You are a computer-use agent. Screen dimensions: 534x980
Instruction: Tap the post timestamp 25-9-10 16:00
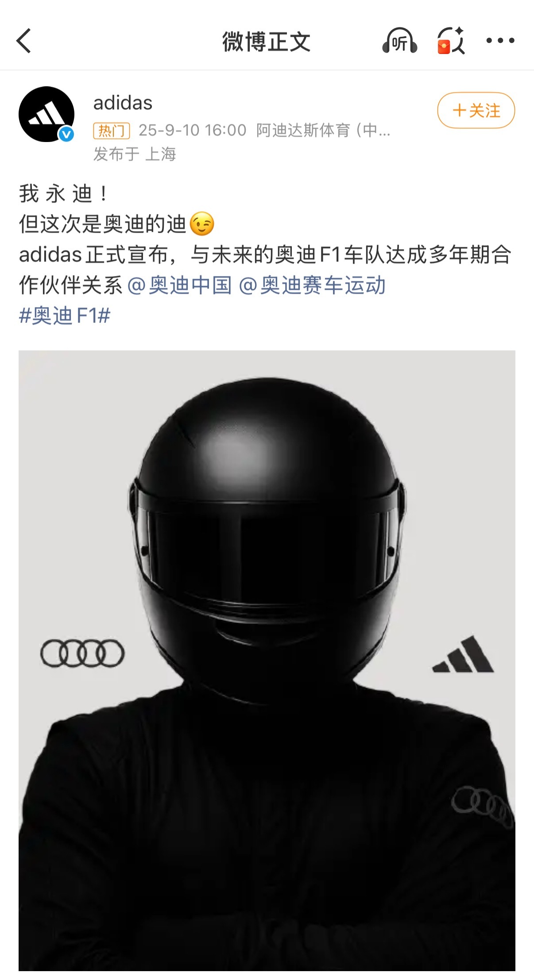click(x=192, y=131)
